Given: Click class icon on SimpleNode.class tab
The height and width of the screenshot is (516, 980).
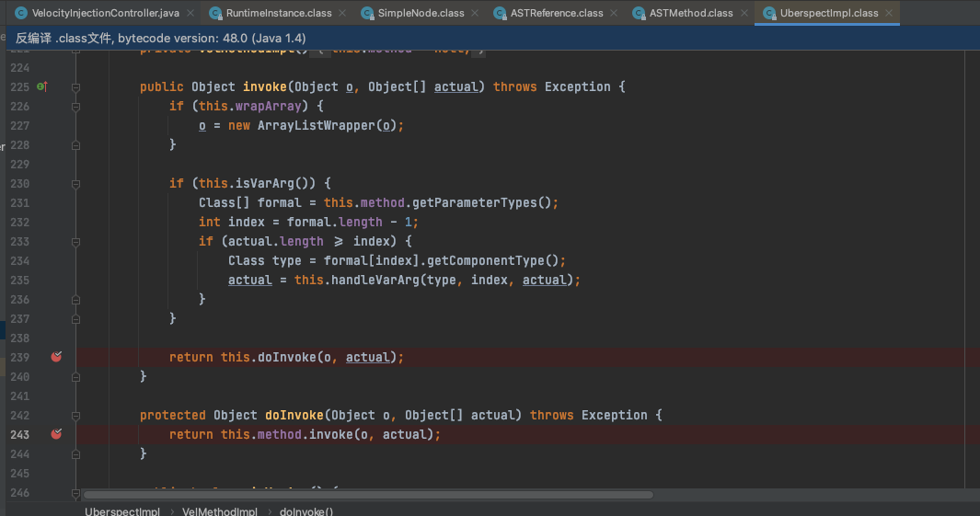Looking at the screenshot, I should pyautogui.click(x=367, y=13).
